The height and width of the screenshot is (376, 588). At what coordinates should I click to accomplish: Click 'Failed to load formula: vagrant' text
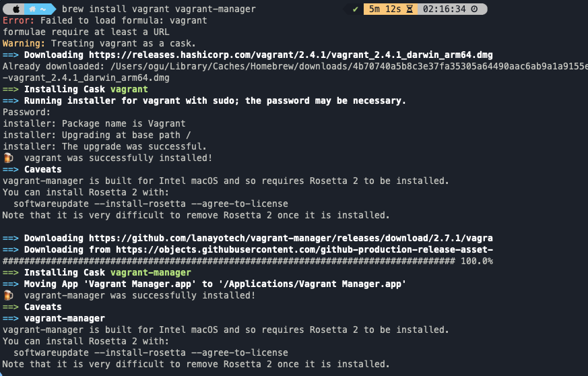[124, 20]
